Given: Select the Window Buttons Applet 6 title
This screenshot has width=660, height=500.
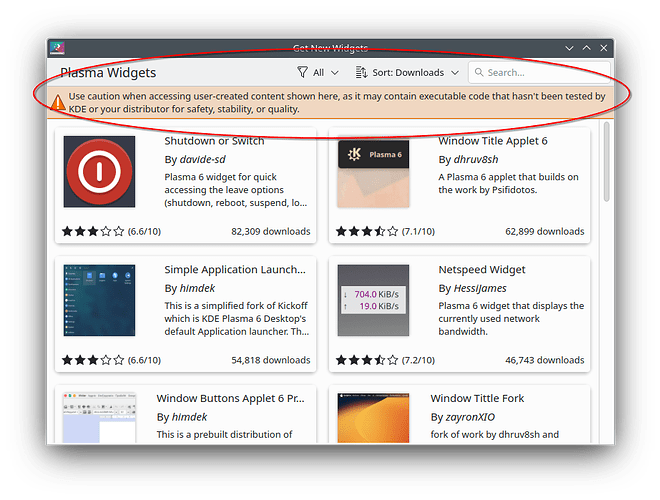Looking at the screenshot, I should point(230,398).
